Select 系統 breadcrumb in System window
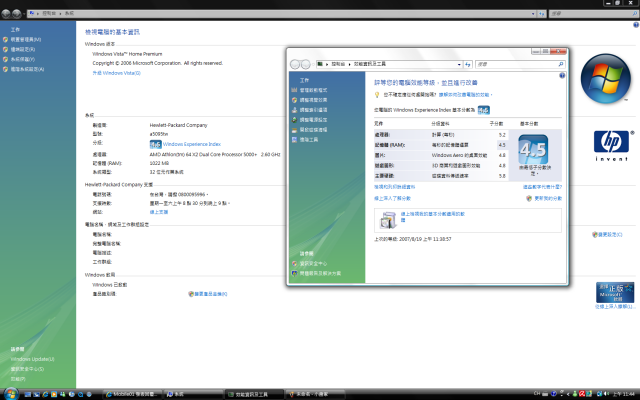Screen dimensions: 640x400 pos(69,13)
